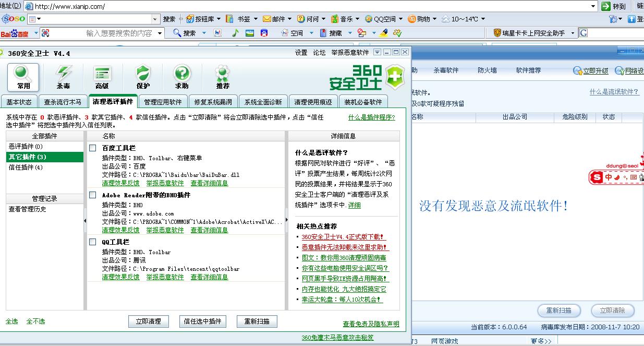
Task: Click the weather 10~14℃ toolbar item
Action: [460, 19]
